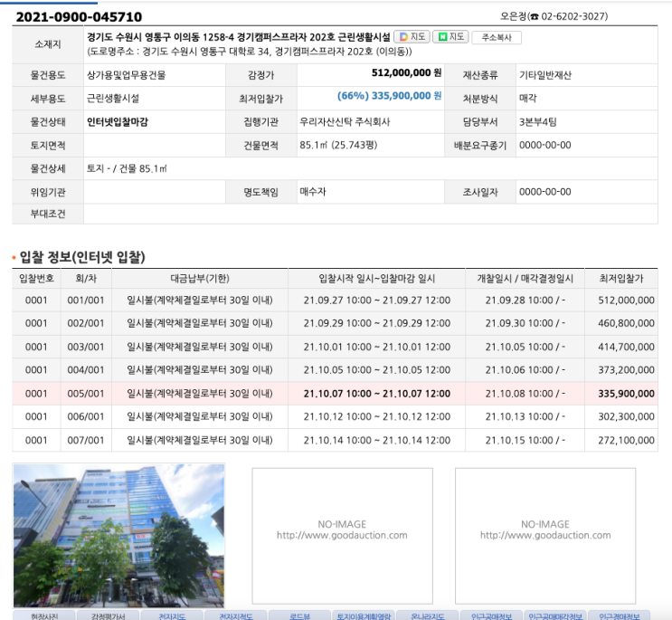Click minimum bid amount 414,700,000

[626, 347]
